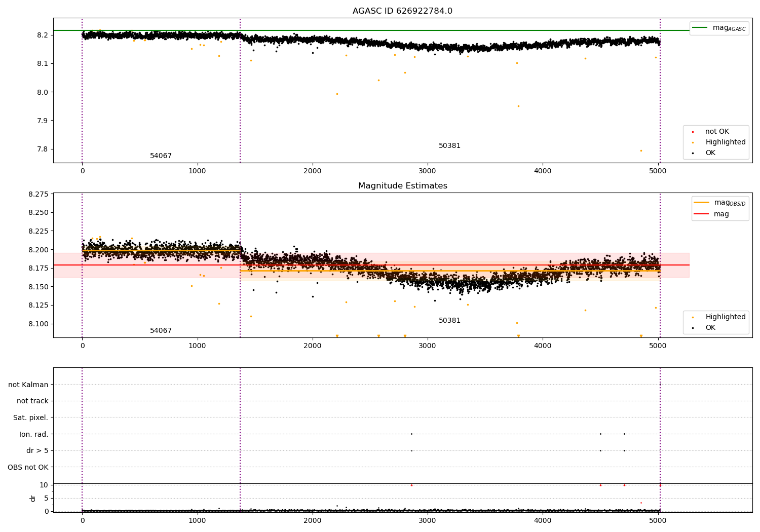This screenshot has height=532, width=760.
Task: Click obsid label 50381 in Magnitude Estimates plot
Action: coord(449,321)
